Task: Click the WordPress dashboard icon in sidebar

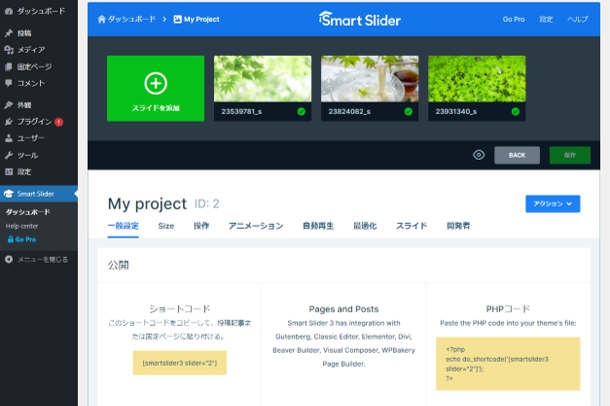Action: (9, 11)
